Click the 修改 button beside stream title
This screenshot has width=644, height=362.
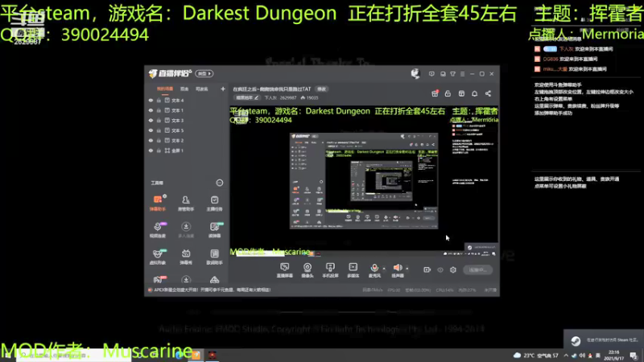[321, 89]
